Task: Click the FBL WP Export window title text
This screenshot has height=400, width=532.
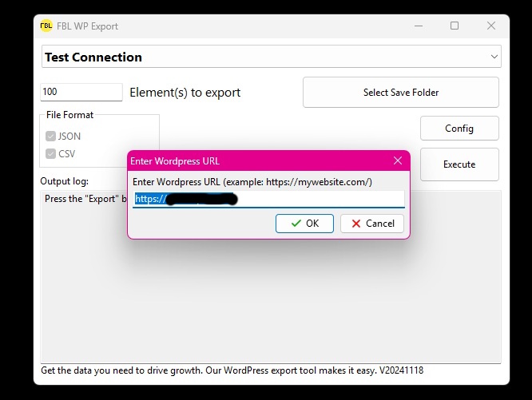Action: coord(87,26)
